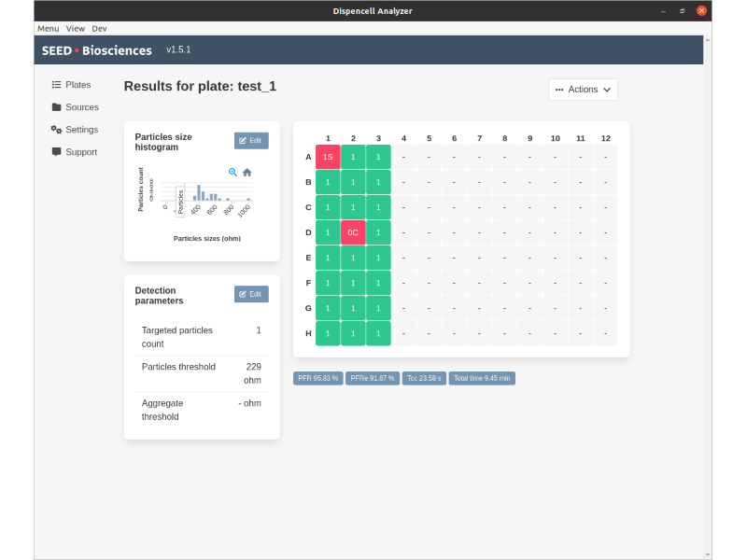
Task: Click the main vertical scrollbar down arrow
Action: point(708,554)
